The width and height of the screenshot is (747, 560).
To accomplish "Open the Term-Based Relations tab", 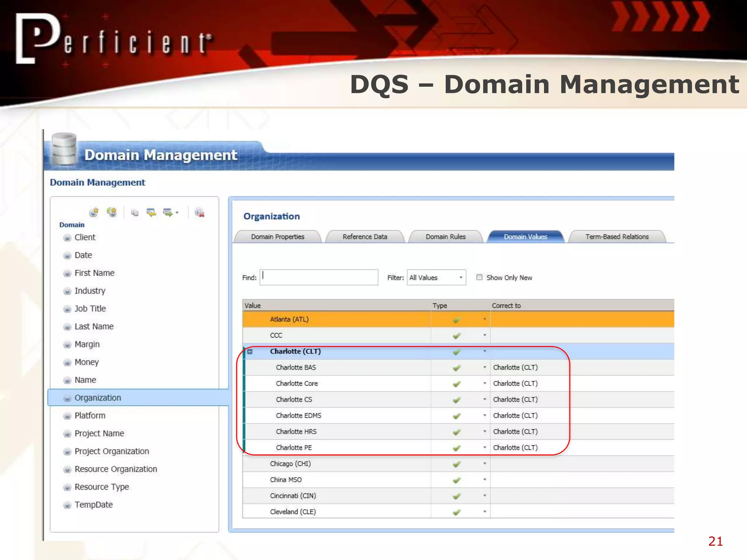I will coord(617,237).
